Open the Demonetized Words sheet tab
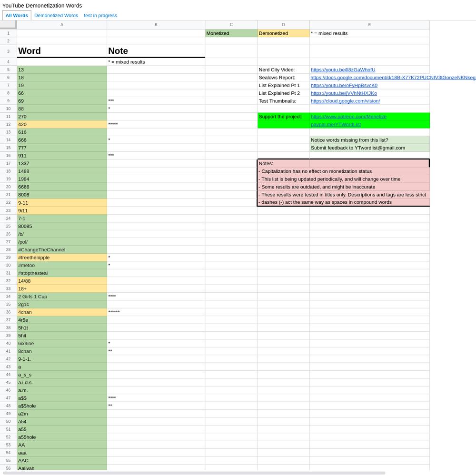476x476 pixels. [56, 16]
